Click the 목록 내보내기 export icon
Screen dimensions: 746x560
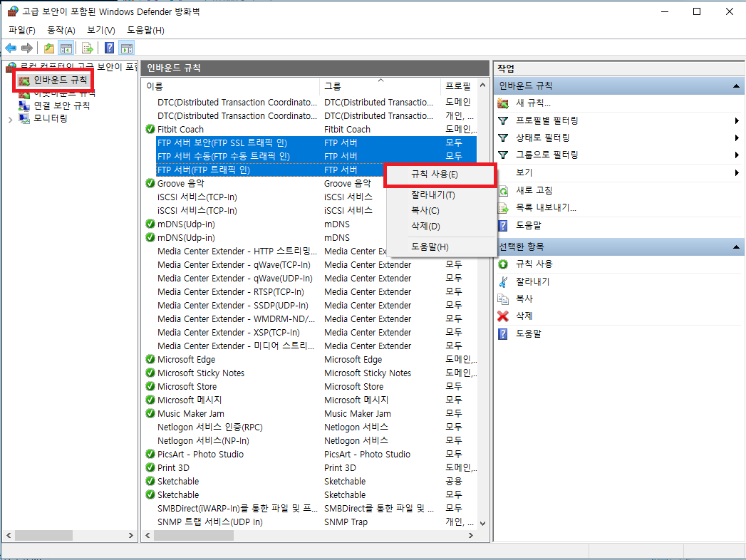[503, 208]
